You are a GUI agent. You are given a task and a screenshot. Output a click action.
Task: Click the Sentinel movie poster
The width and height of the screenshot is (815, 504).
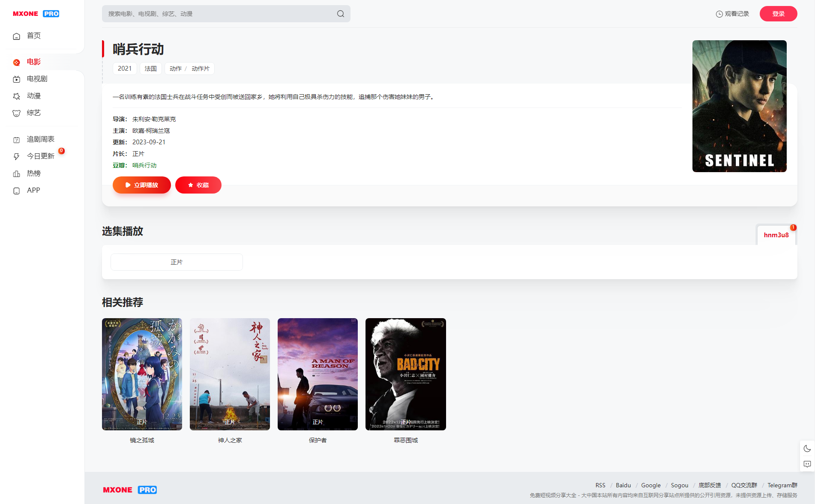[x=739, y=106]
